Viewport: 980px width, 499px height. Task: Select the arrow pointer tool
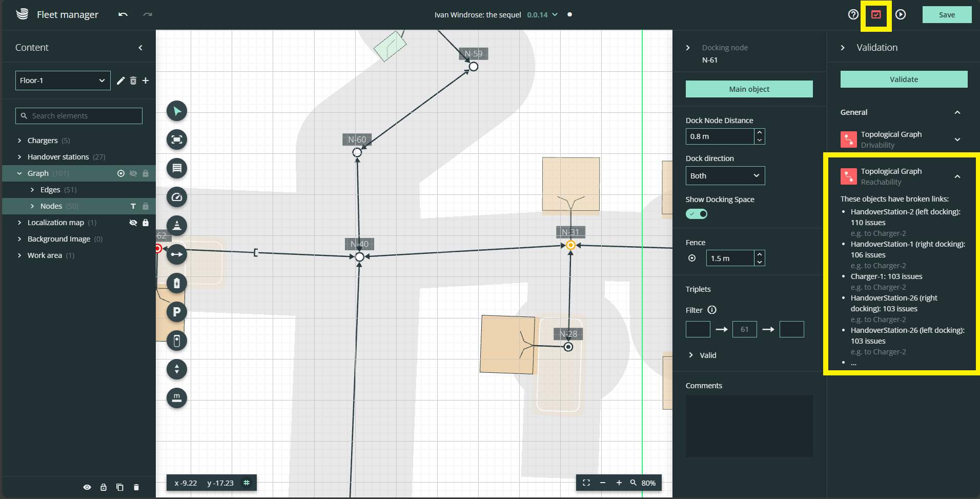(177, 111)
